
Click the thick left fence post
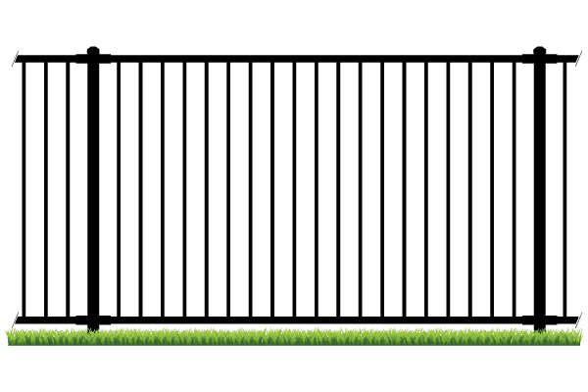(x=93, y=186)
